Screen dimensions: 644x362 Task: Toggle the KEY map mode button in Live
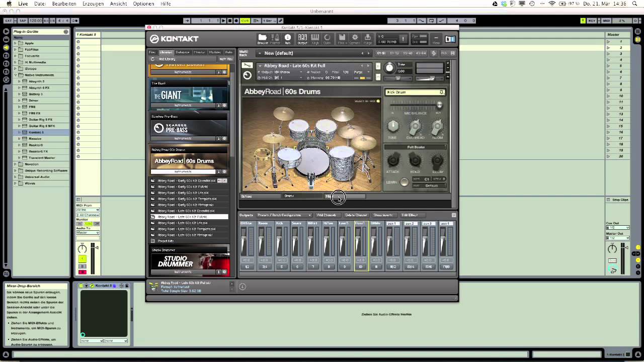pos(592,21)
